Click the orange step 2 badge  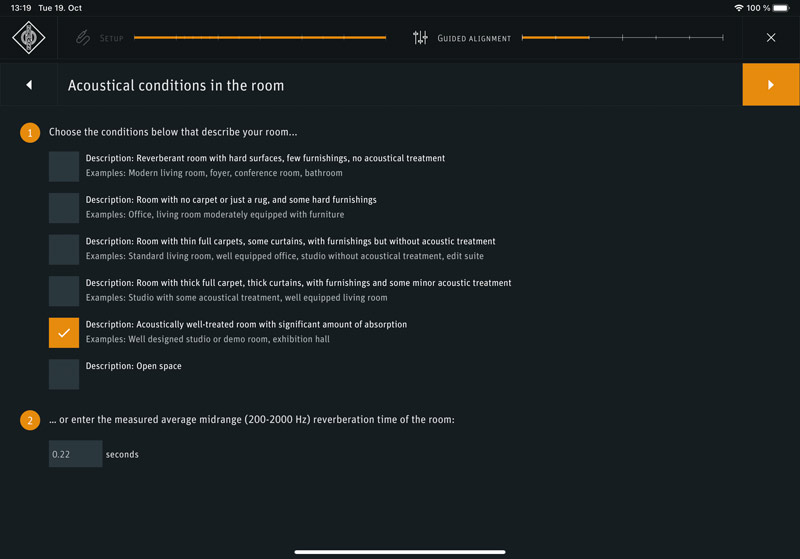pos(30,421)
